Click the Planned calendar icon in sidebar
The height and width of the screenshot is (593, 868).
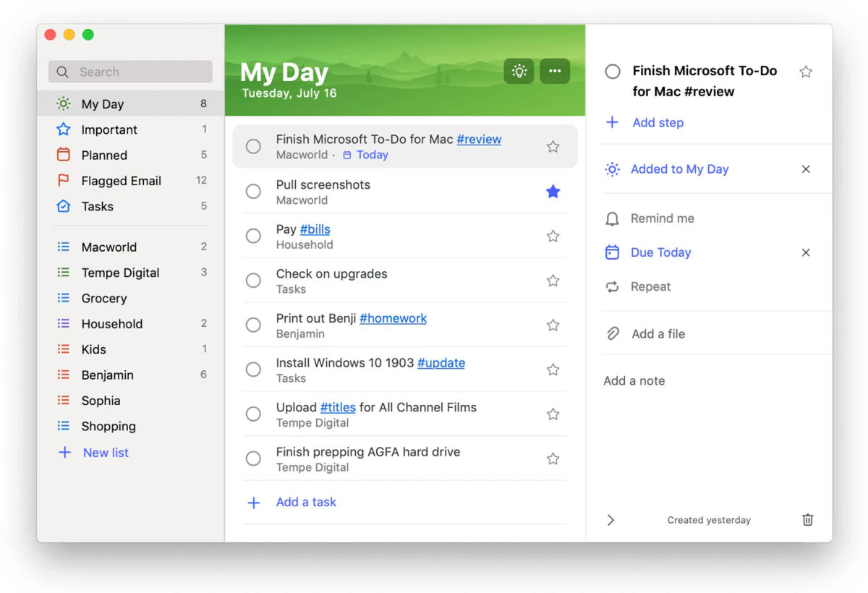click(x=64, y=155)
